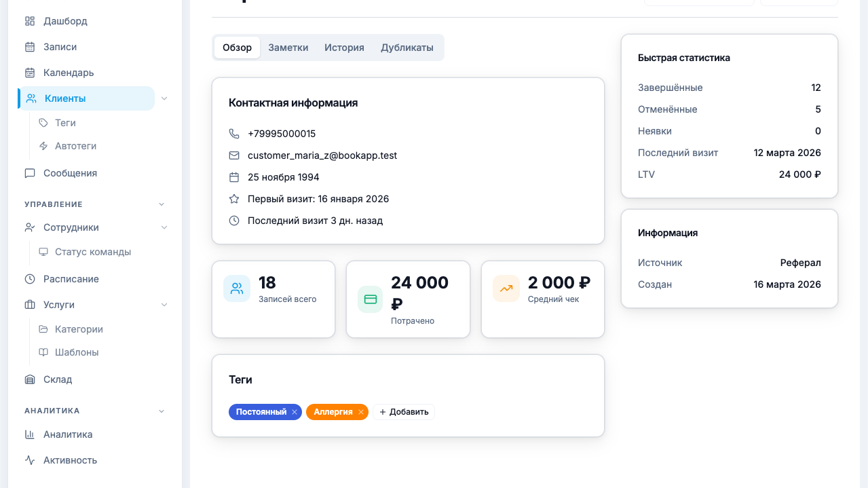Open Автотеги under Клиенты
Image resolution: width=868 pixels, height=488 pixels.
pyautogui.click(x=77, y=146)
